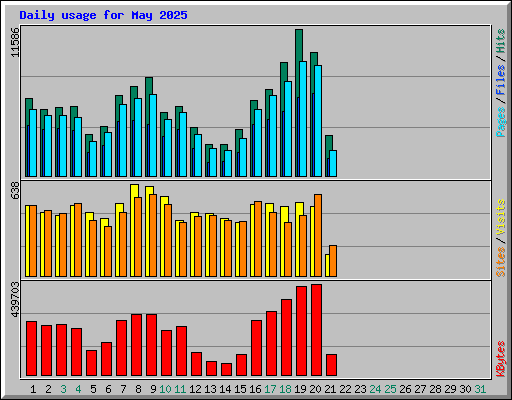Click green weekend day label "17"

pos(270,389)
